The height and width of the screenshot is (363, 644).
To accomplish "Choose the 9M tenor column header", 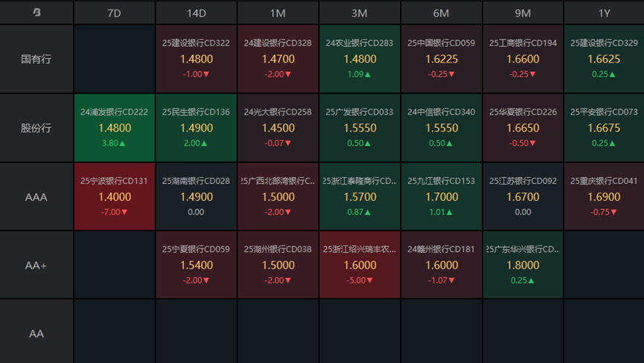I will coord(523,13).
